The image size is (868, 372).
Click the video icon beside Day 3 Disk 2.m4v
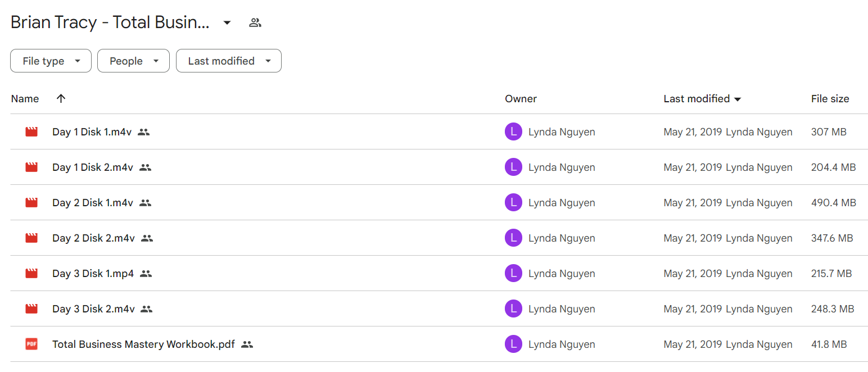(31, 309)
